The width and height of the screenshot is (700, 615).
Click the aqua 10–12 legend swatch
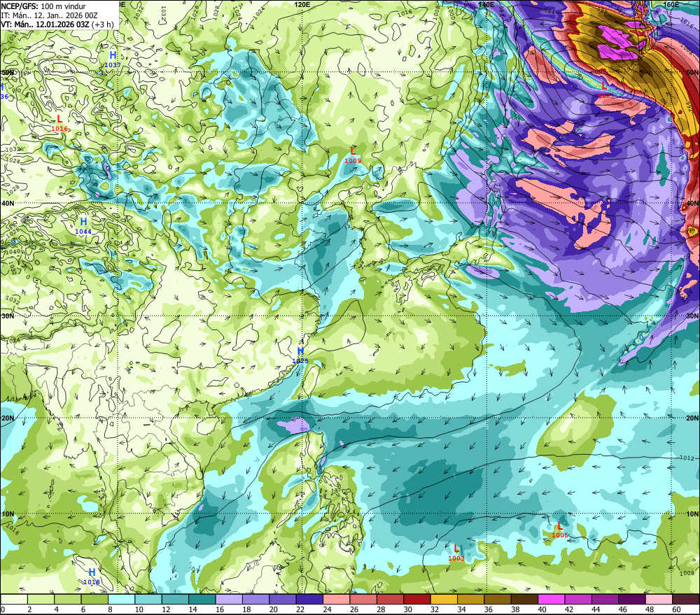point(148,599)
